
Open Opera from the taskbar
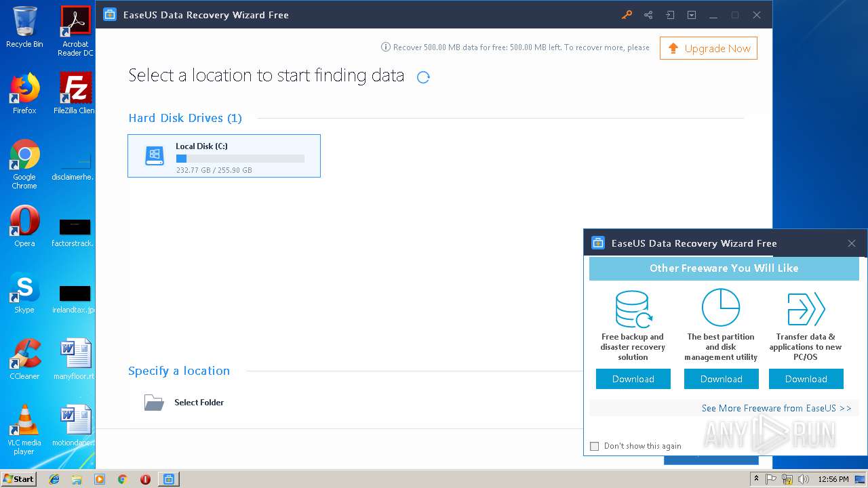145,479
